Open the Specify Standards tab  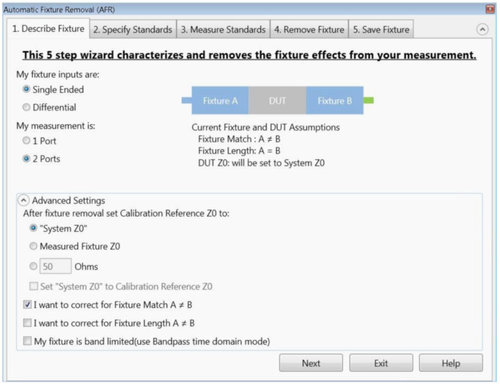(133, 30)
